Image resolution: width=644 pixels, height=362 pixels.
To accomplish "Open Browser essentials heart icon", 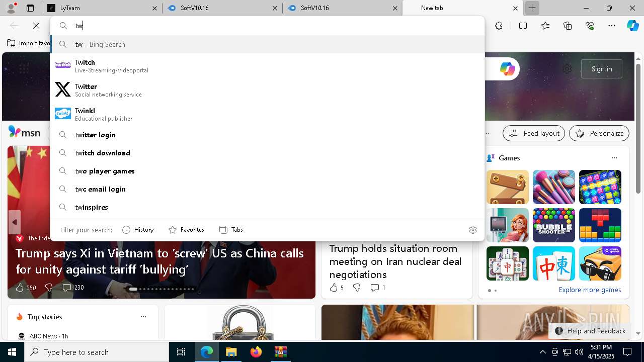I will (x=590, y=26).
